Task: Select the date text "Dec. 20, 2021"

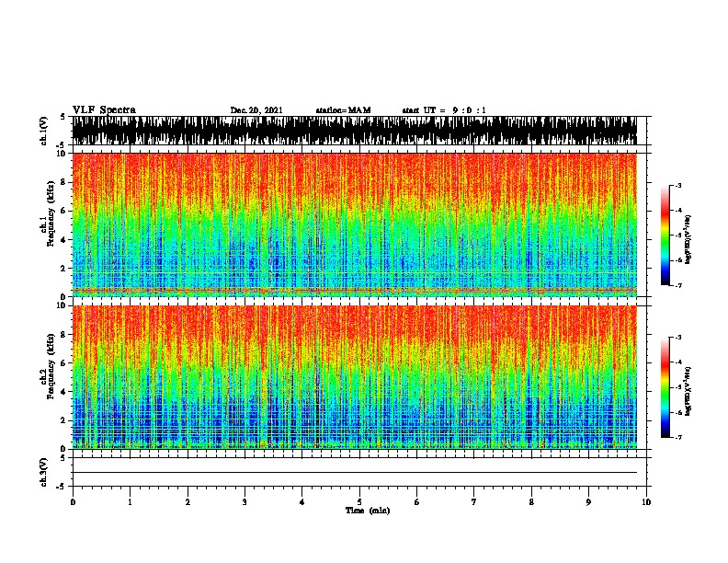Action: (256, 110)
